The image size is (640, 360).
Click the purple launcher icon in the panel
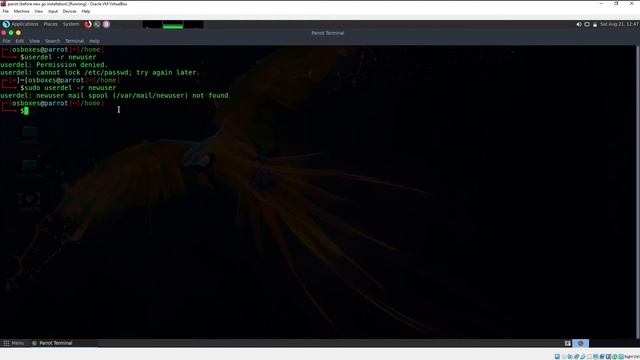[106, 24]
